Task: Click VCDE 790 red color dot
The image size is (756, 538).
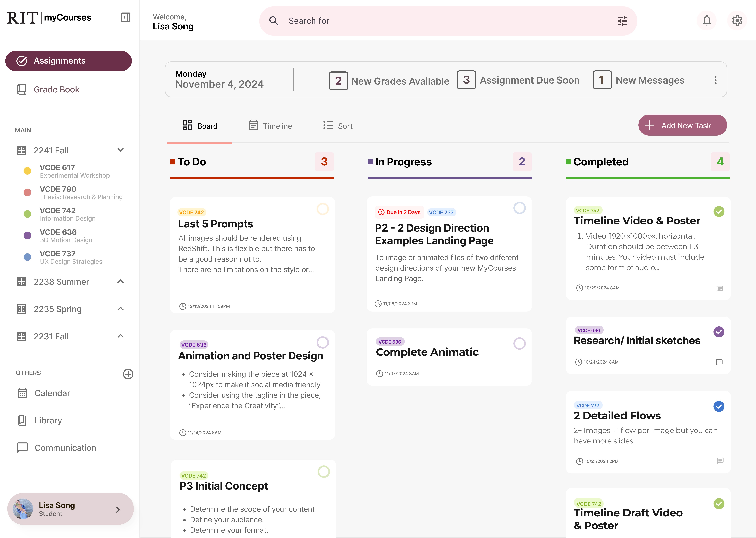Action: (x=27, y=192)
